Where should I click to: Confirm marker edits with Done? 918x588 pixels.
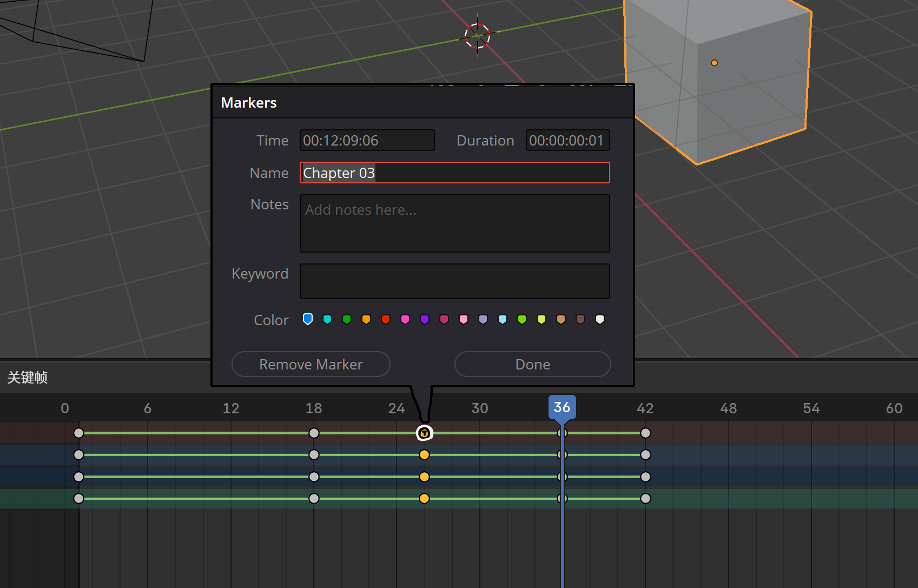click(533, 364)
